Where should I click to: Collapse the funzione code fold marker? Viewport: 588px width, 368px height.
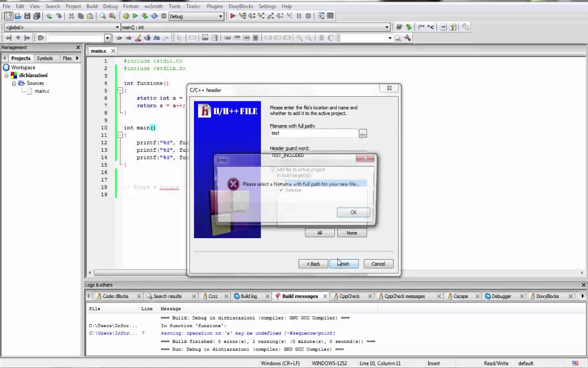coord(120,90)
